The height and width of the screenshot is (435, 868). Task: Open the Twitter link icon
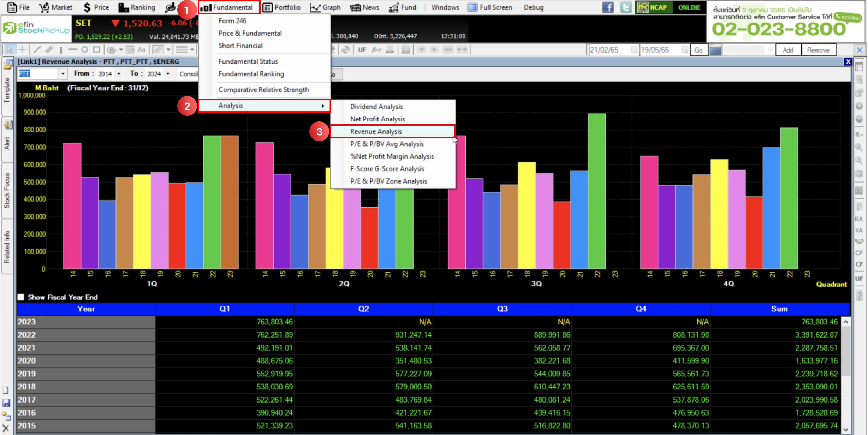626,7
